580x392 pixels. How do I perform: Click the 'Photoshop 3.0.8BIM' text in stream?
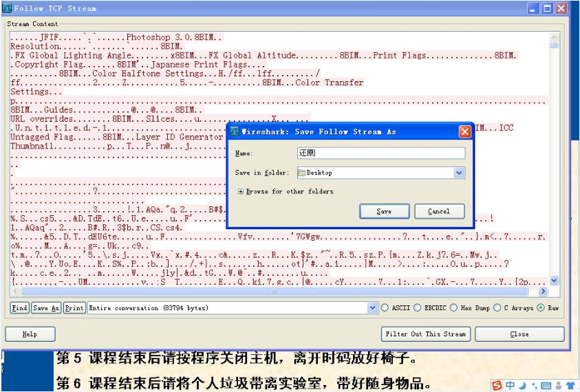point(170,37)
